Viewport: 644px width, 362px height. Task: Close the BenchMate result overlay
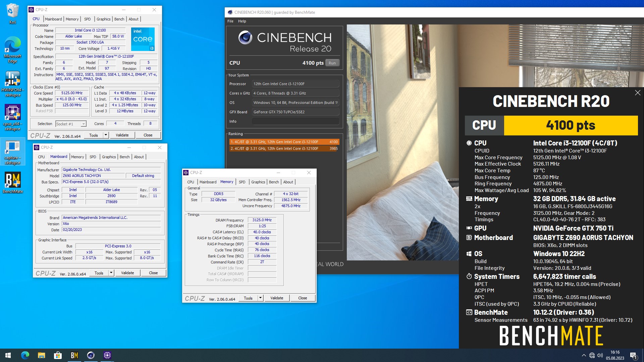click(638, 93)
